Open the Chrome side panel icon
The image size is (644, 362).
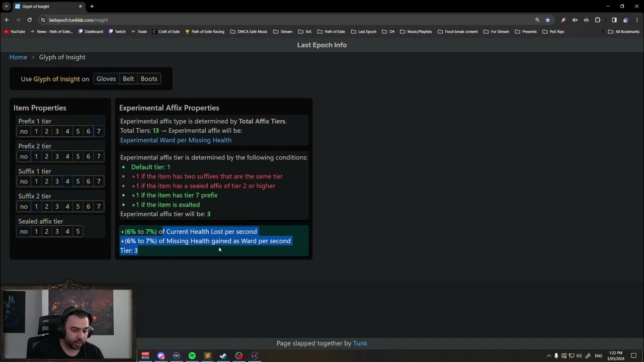(614, 20)
